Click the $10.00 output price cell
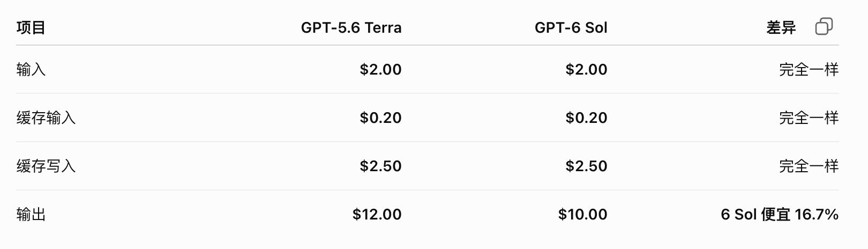This screenshot has width=868, height=249. point(582,215)
